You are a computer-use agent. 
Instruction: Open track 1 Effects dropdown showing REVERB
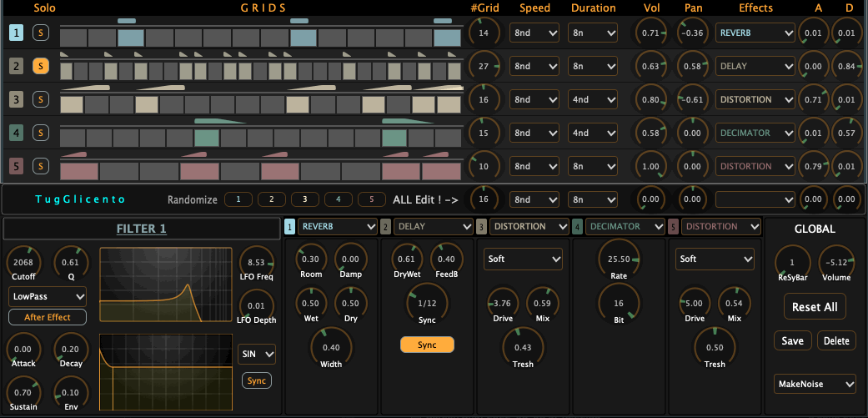click(755, 33)
